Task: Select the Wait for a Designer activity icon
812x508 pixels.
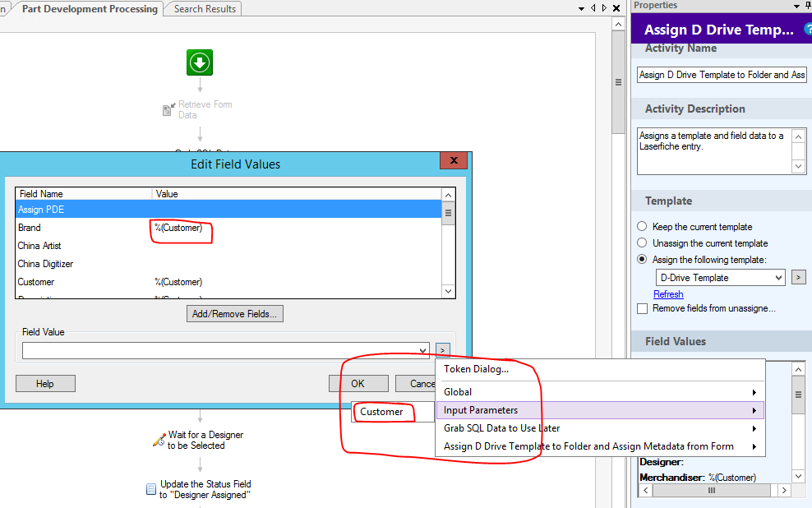Action: point(159,440)
